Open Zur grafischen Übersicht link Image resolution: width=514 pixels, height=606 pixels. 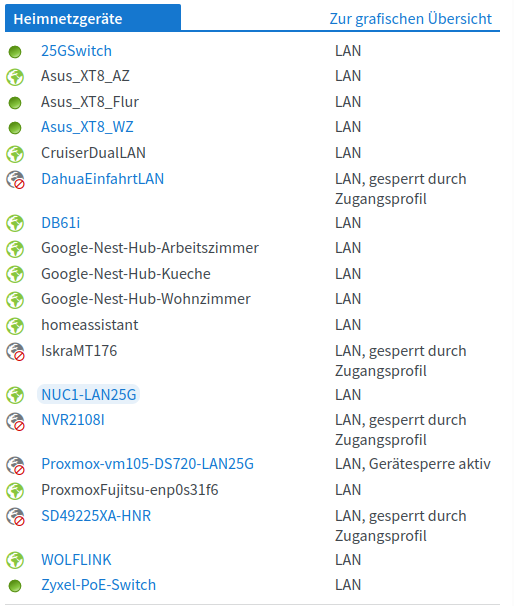tap(410, 19)
